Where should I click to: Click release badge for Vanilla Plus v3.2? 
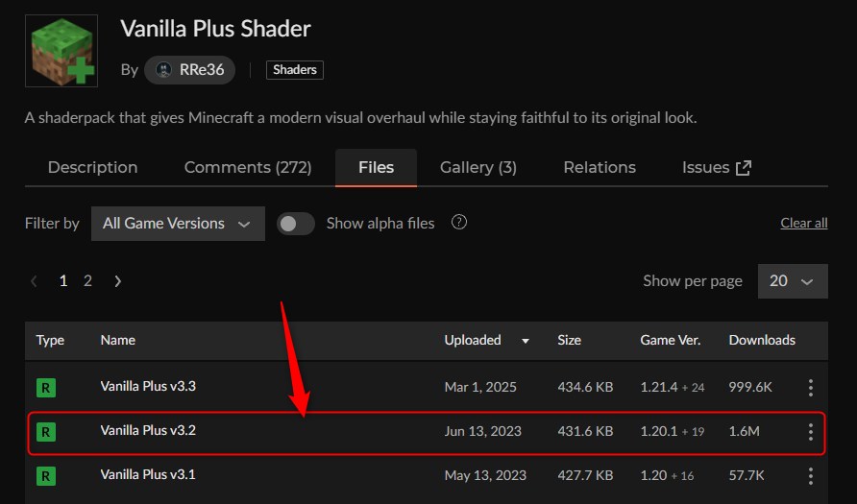[46, 432]
